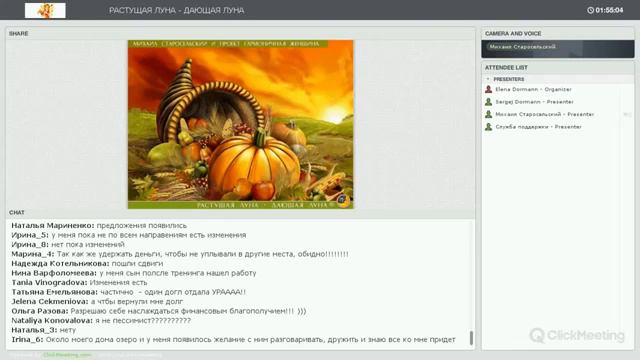Select the Elena Dormann organizer avatar icon

[488, 89]
